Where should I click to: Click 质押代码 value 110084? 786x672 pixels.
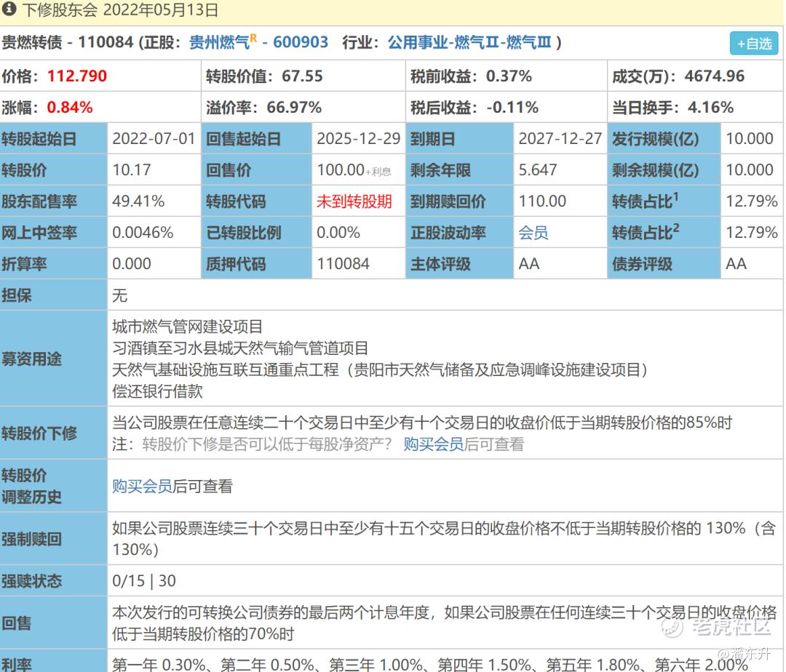pos(343,264)
